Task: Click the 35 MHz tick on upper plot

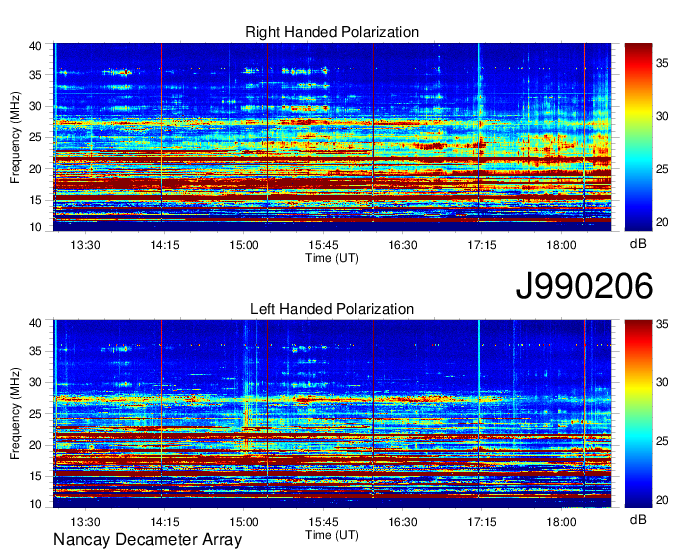Action: tap(35, 75)
